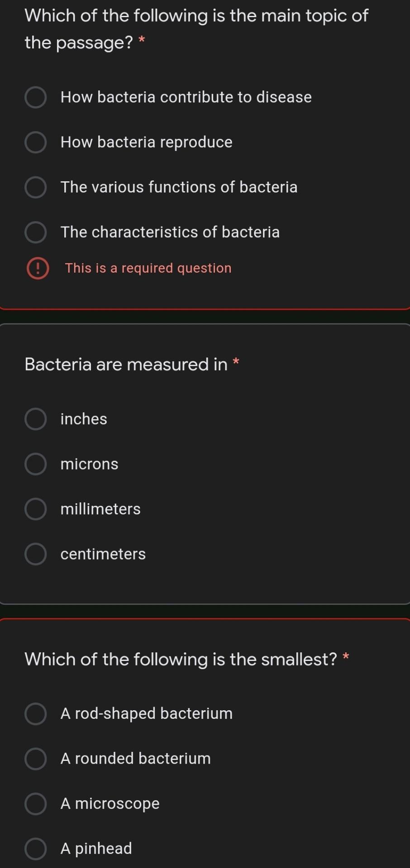Viewport: 410px width, 868px height.
Task: Click the 'Which of the following is the smallest?' heading
Action: pos(181,659)
